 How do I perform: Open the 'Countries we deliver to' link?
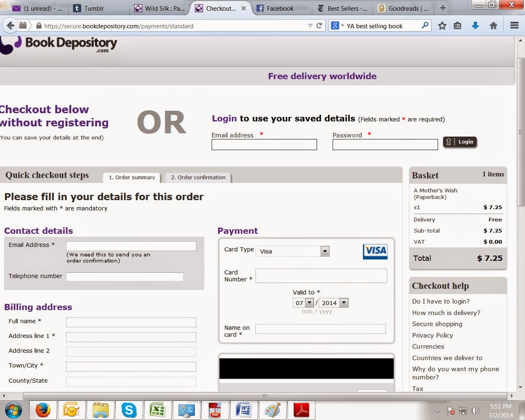447,358
